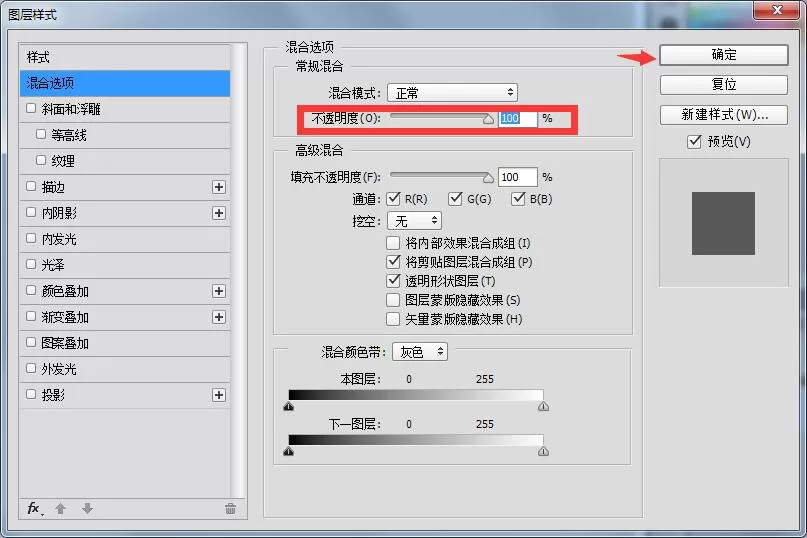Viewport: 807px width, 538px height.
Task: Enable the 斜面和浮雕 checkbox
Action: (31, 108)
